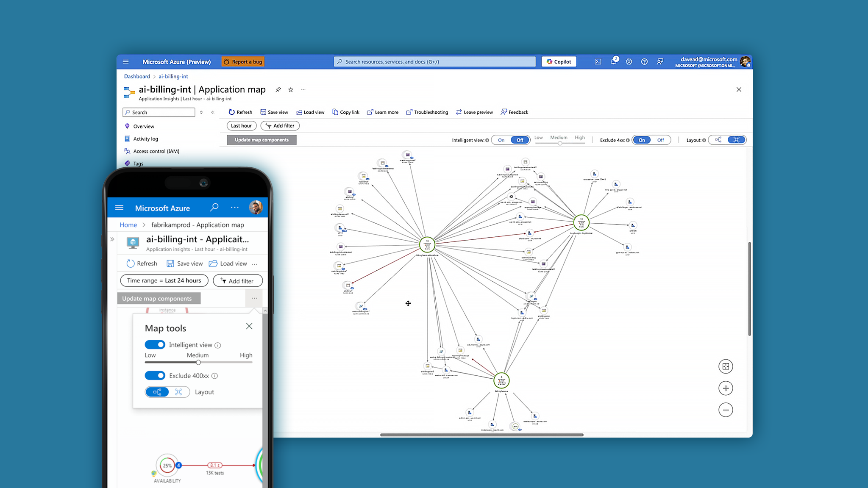
Task: Switch Exclude 4xx to Off
Action: coord(660,140)
